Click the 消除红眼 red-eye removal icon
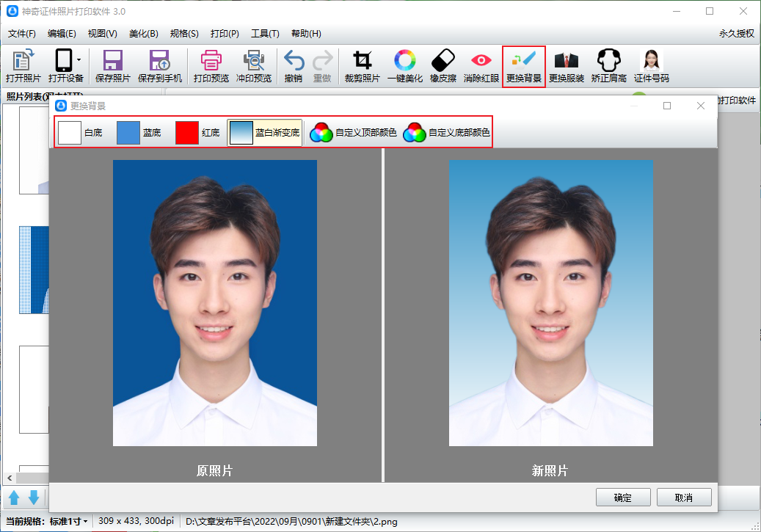Image resolution: width=761 pixels, height=532 pixels. 481,61
